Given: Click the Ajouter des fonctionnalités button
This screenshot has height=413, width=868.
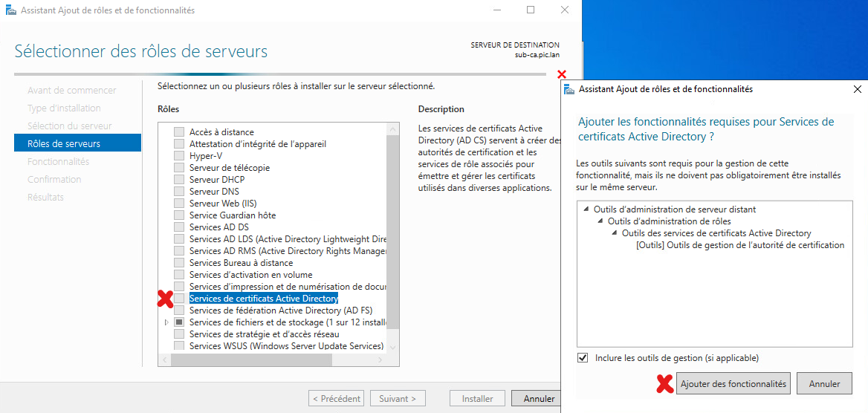Looking at the screenshot, I should pos(733,384).
